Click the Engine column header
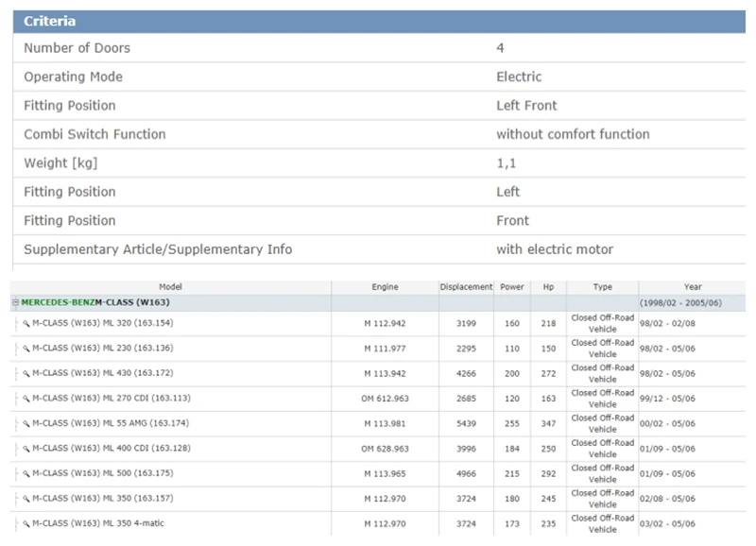The height and width of the screenshot is (546, 756). [385, 287]
